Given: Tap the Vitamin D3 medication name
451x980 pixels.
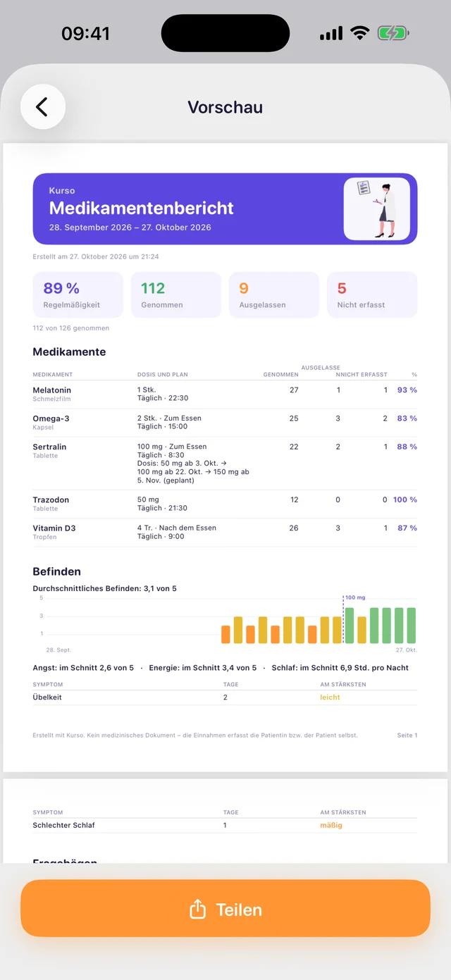Looking at the screenshot, I should [x=54, y=528].
